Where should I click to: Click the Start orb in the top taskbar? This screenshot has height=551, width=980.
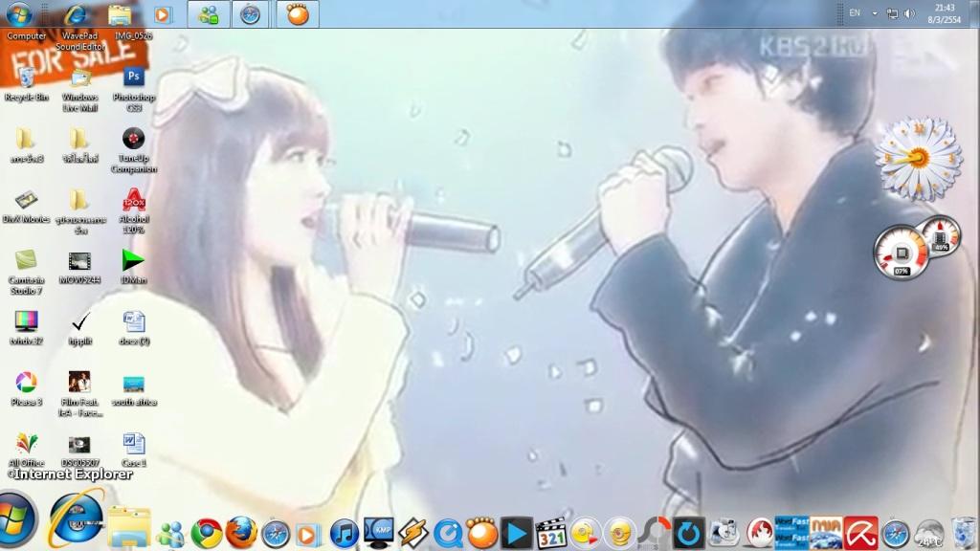tap(19, 13)
